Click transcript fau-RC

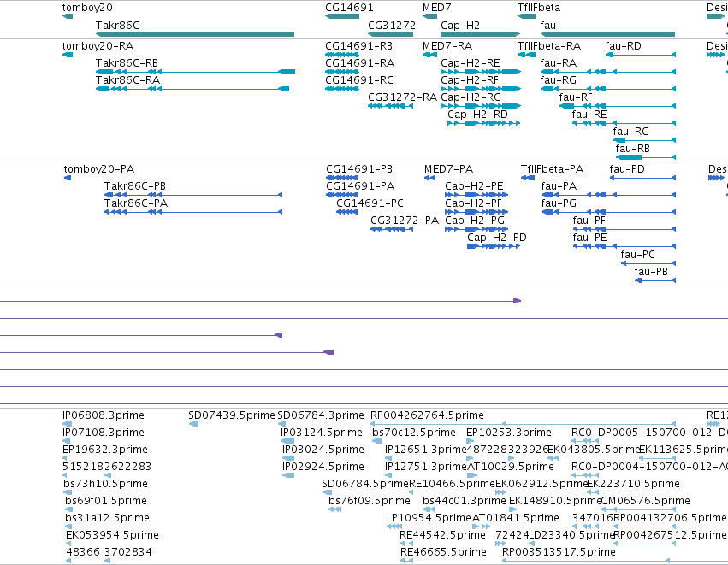point(644,140)
